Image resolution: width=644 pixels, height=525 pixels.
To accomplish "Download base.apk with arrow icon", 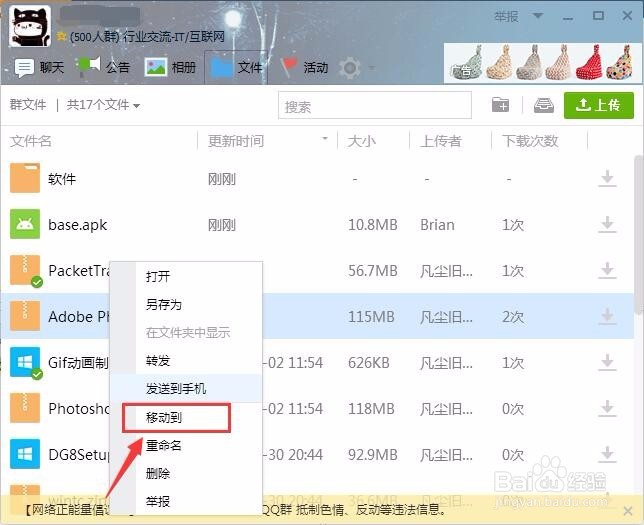I will click(x=607, y=225).
